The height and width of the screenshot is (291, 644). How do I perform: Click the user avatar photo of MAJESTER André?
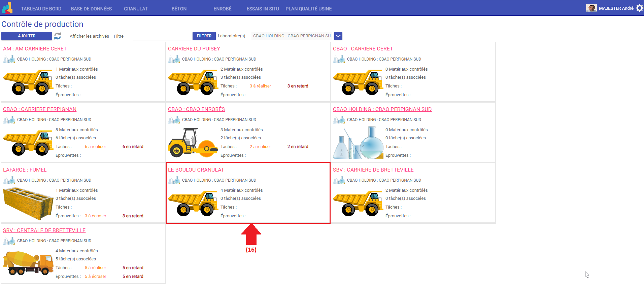point(591,8)
